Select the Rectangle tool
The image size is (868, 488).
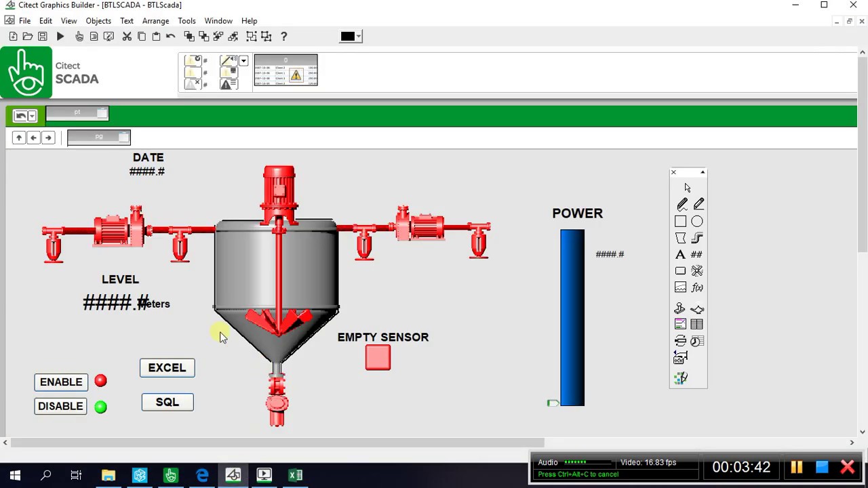coord(680,222)
